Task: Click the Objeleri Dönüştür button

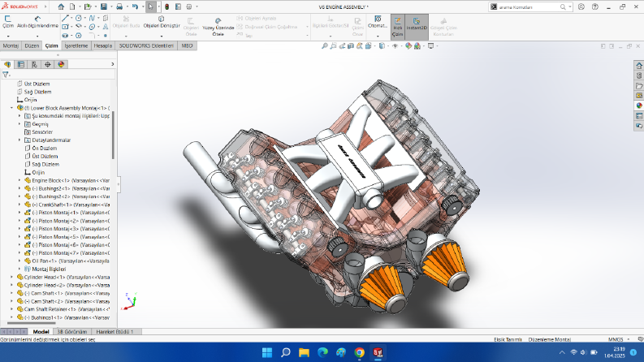Action: (x=162, y=22)
